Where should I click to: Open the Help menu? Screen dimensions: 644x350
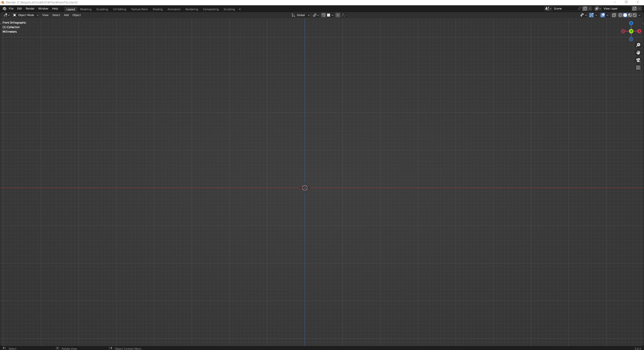(55, 9)
